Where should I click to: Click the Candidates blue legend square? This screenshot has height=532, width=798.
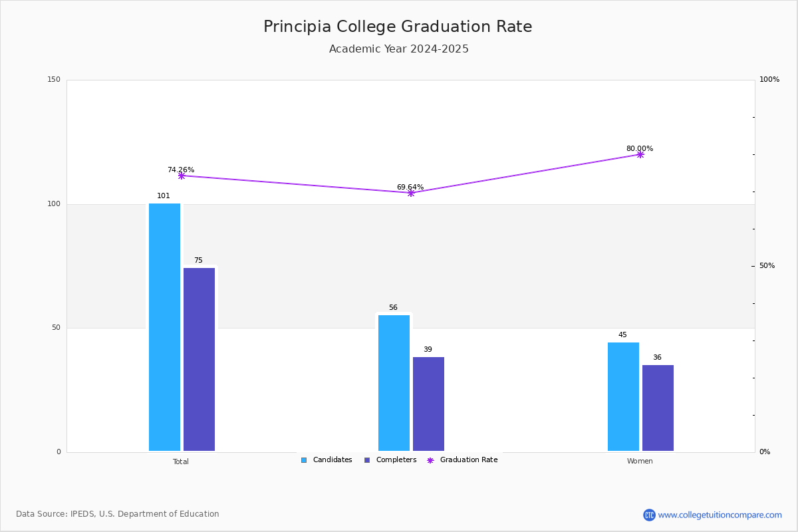(x=304, y=460)
